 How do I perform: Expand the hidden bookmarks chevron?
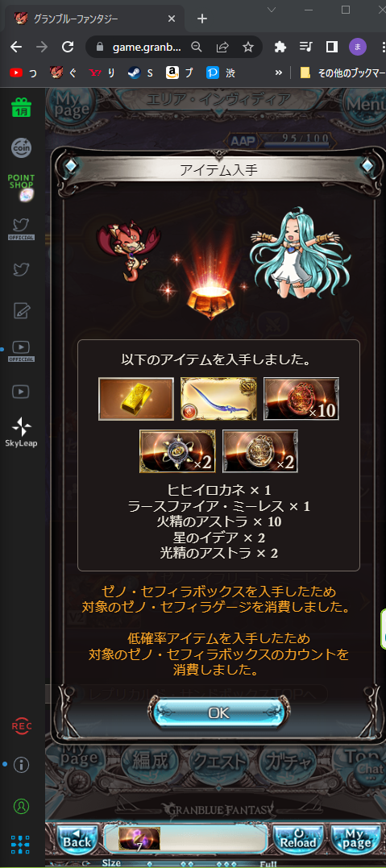(279, 73)
